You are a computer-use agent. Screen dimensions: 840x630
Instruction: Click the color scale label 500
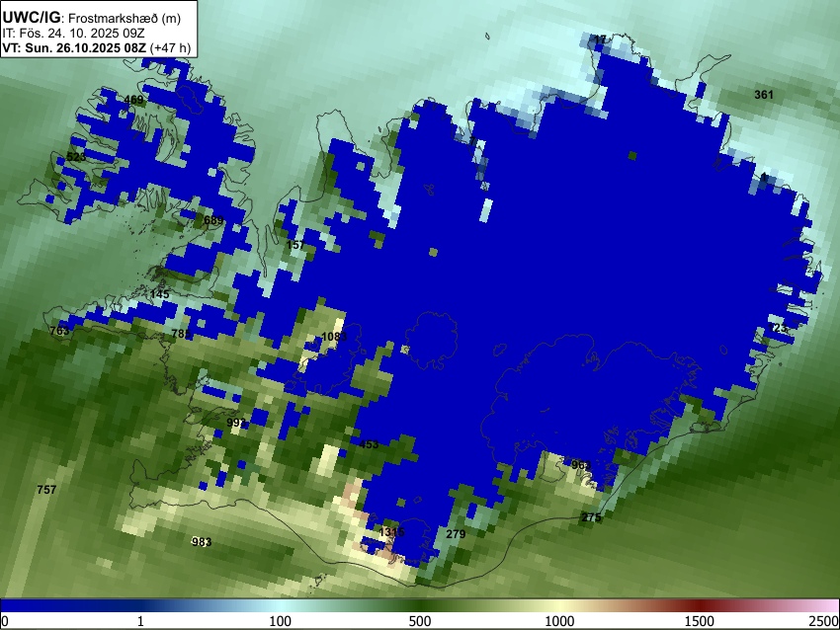click(420, 621)
